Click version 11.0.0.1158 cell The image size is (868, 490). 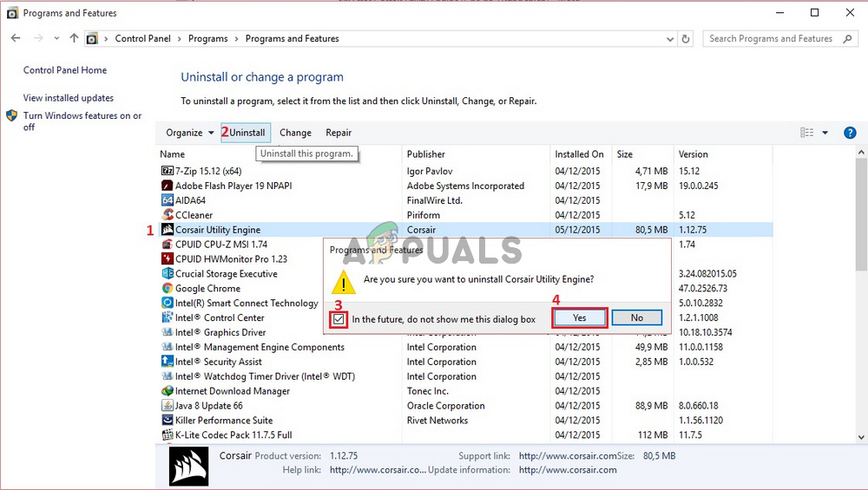pos(700,347)
